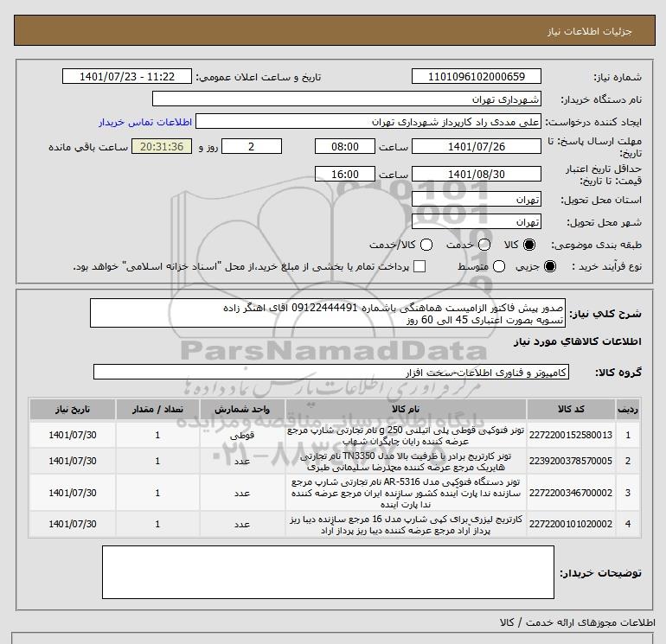
Task: Click the تاریخ نیاز column header
Action: [73, 409]
